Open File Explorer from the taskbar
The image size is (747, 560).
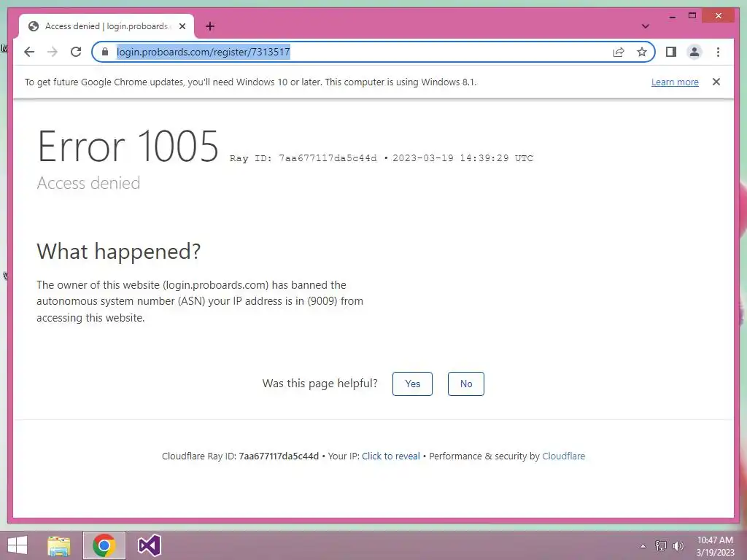(58, 545)
